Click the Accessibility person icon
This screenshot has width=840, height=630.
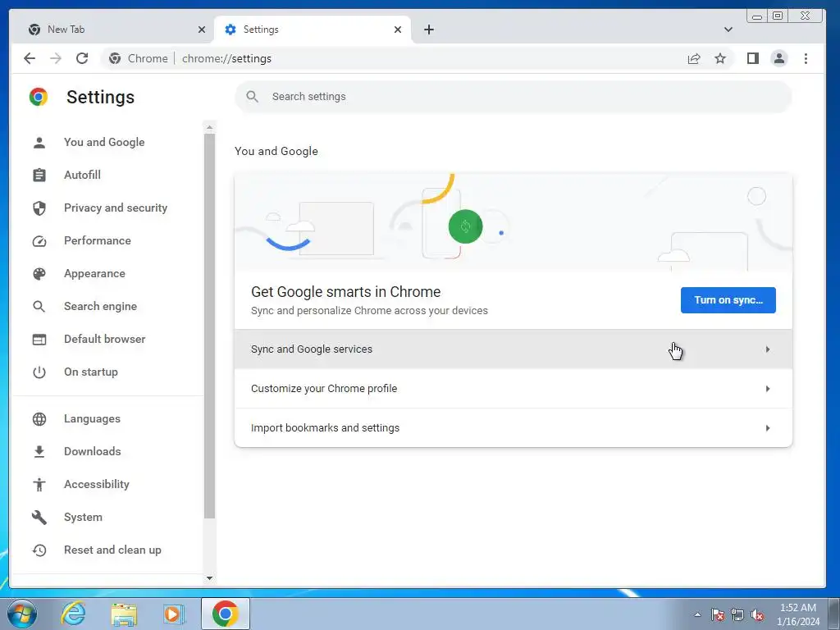pyautogui.click(x=39, y=484)
